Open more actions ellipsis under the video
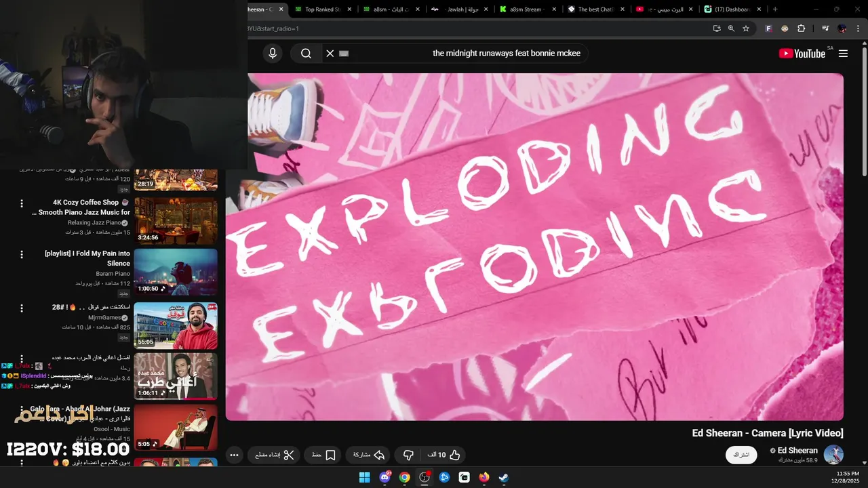Image resolution: width=868 pixels, height=488 pixels. (234, 455)
